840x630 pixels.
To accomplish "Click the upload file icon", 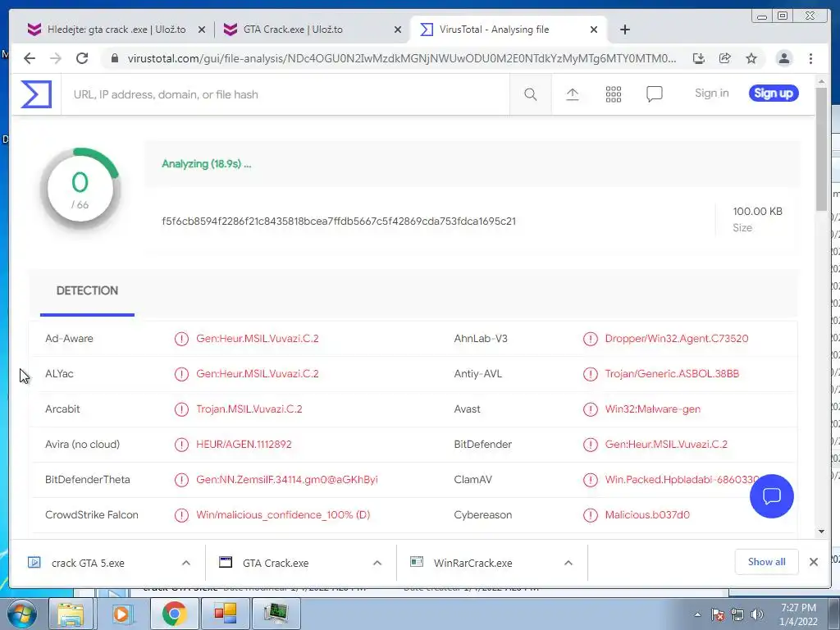I will (x=572, y=94).
